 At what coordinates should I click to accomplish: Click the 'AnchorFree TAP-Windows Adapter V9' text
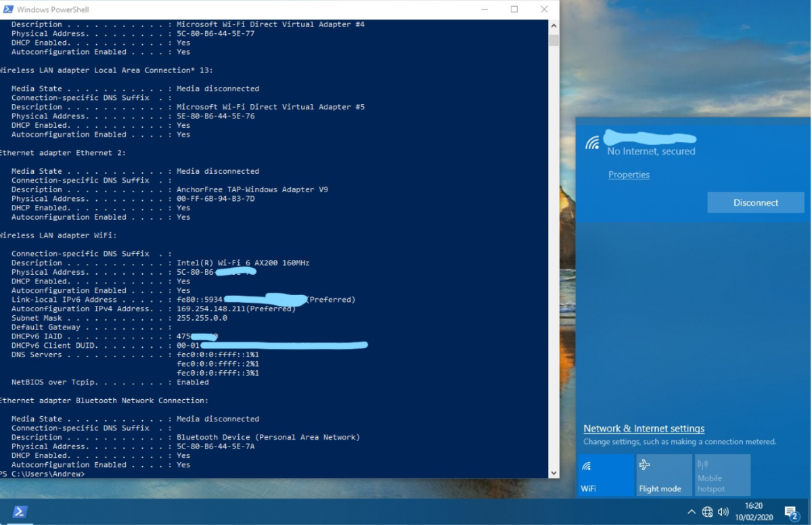[252, 189]
